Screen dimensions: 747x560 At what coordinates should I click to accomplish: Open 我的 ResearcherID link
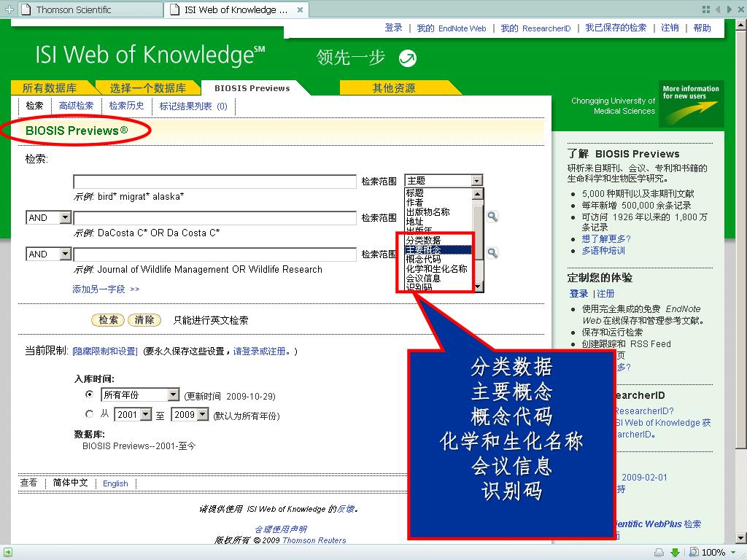click(535, 28)
